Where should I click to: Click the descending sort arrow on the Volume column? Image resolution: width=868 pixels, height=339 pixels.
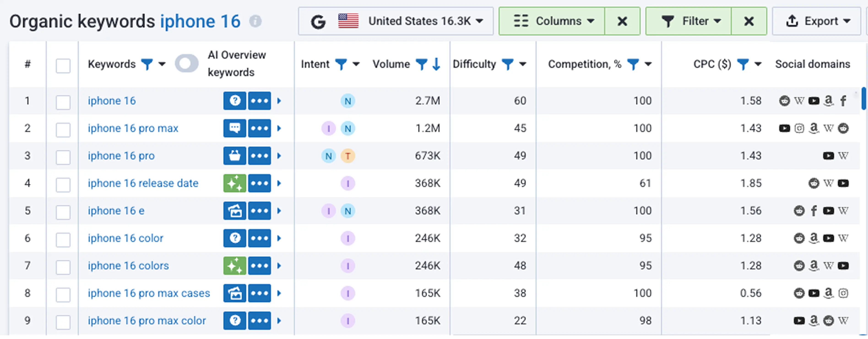[436, 64]
